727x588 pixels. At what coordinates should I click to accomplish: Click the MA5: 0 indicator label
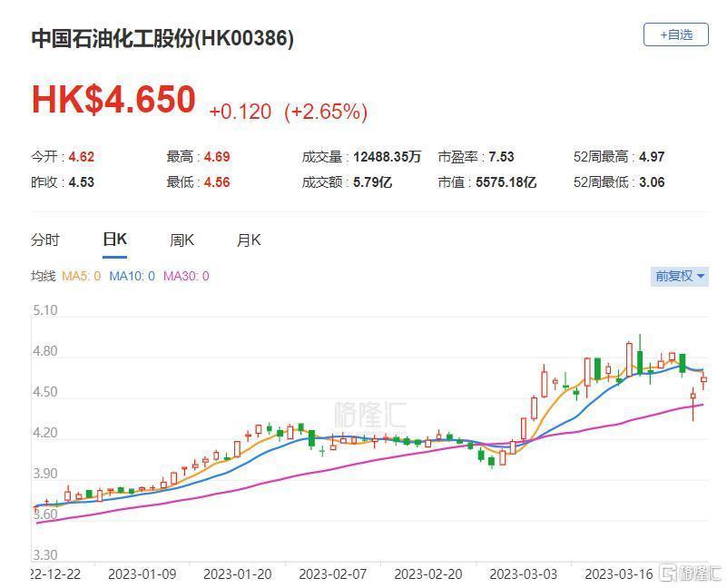tap(81, 277)
